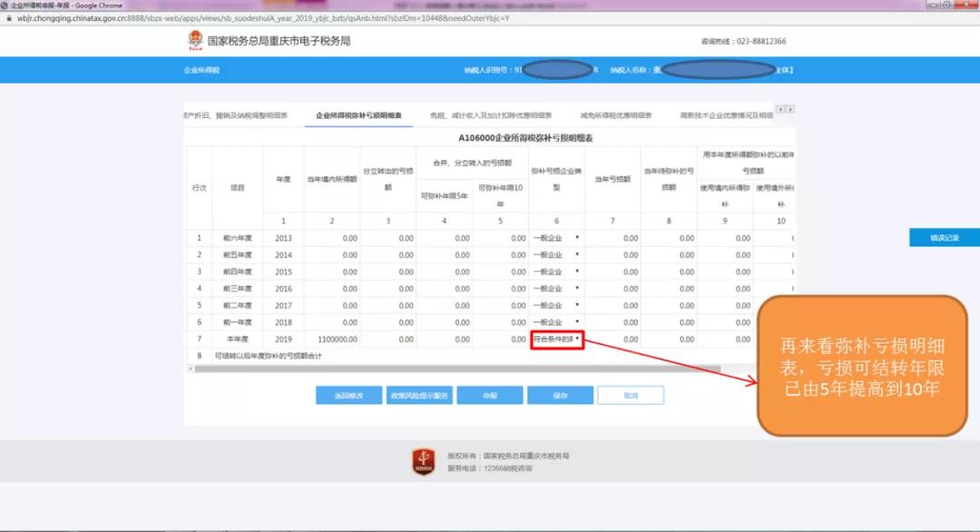Click row label 前五年度
Screen dimensions: 980x532
pos(238,255)
